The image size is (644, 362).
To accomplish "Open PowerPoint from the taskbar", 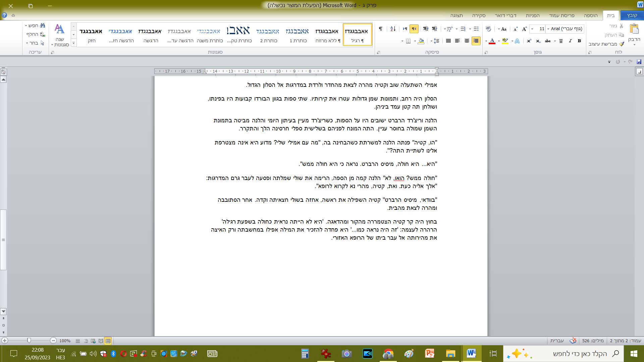I will click(x=430, y=353).
